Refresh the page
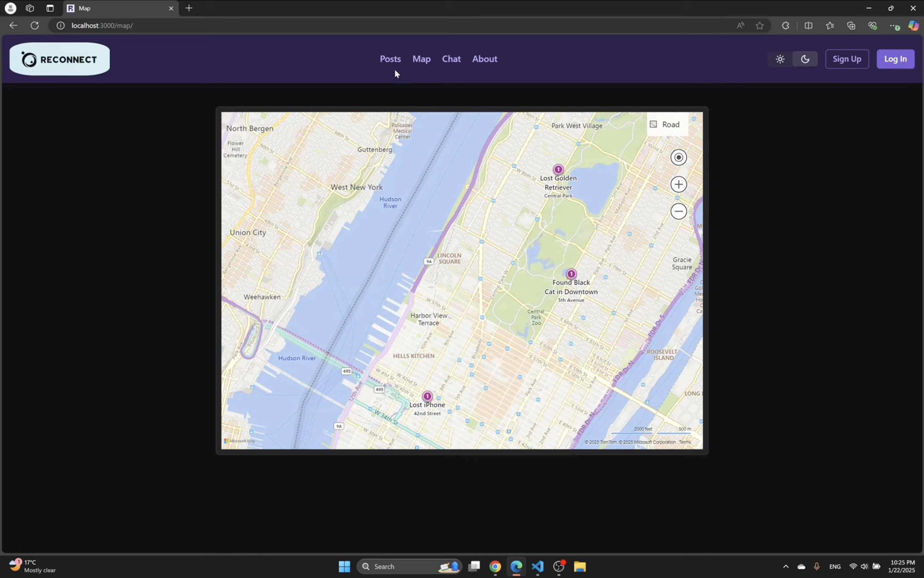 click(35, 25)
